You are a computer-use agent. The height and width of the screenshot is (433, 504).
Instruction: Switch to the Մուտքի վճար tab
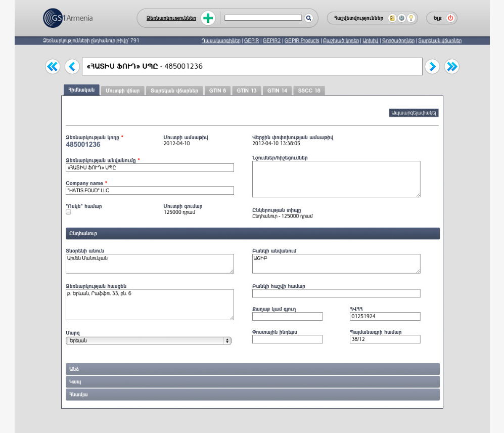[123, 91]
